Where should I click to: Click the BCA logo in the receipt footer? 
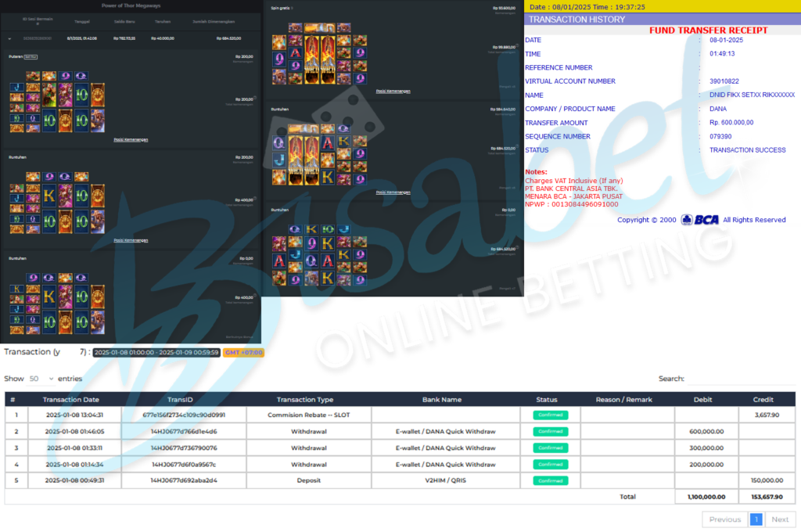coord(700,220)
